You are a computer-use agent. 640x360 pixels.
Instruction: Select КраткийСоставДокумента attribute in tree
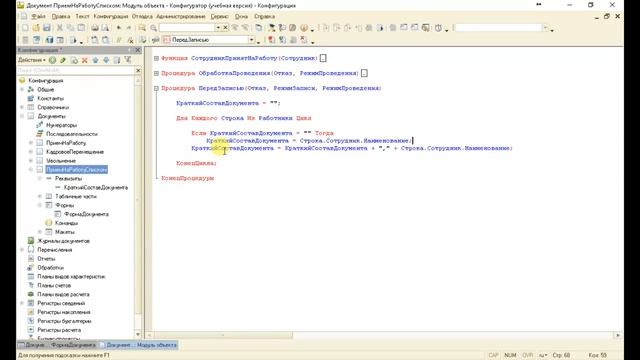96,187
